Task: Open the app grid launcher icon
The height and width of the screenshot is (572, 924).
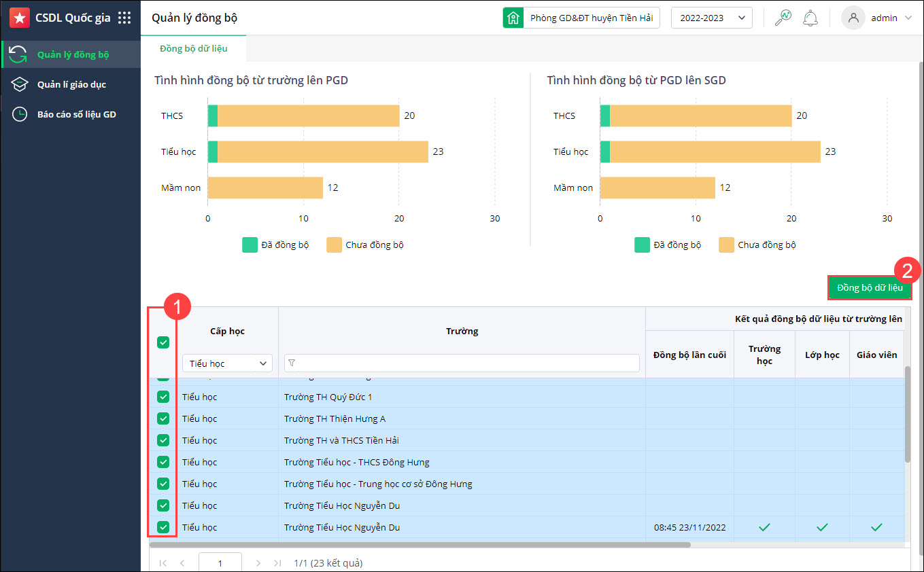Action: [124, 18]
